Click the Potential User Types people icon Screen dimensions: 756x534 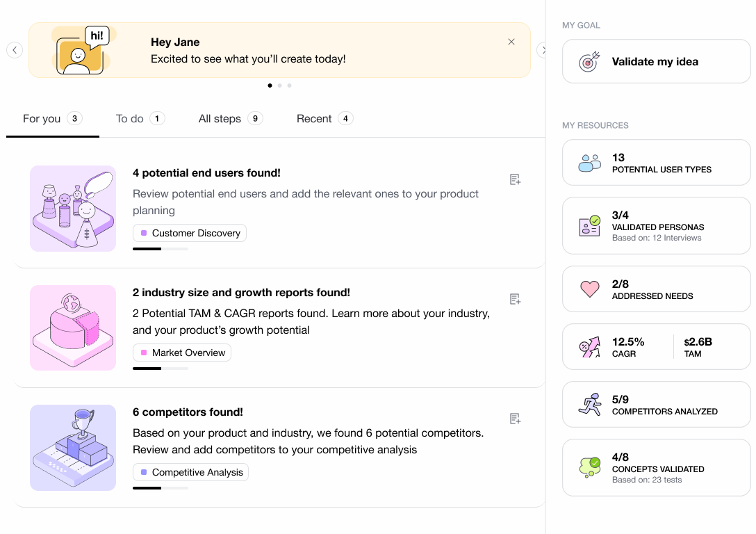(x=589, y=163)
